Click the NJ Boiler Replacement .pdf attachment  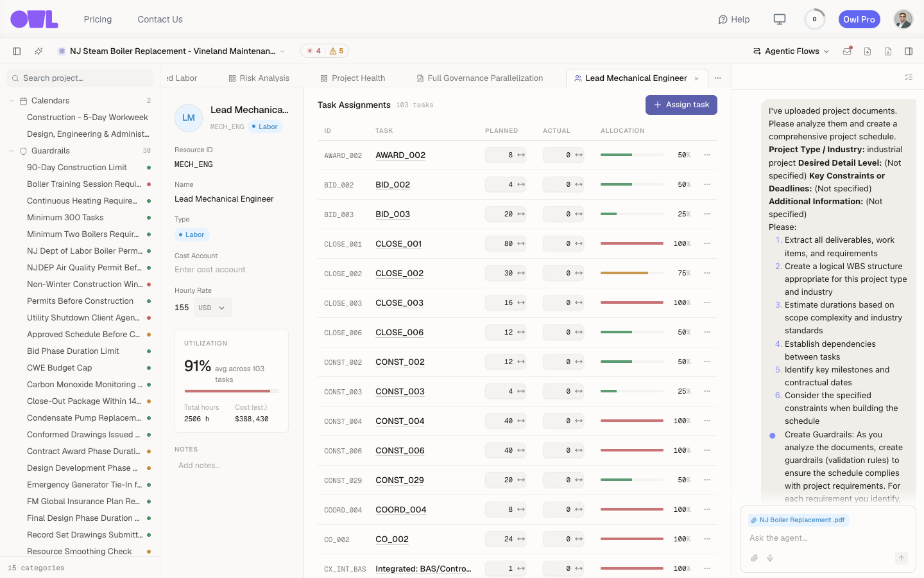pos(798,520)
